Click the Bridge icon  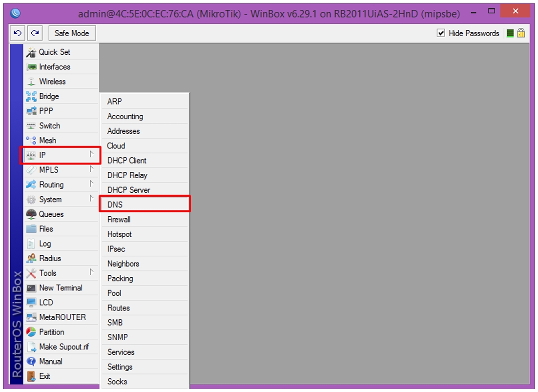tap(31, 96)
